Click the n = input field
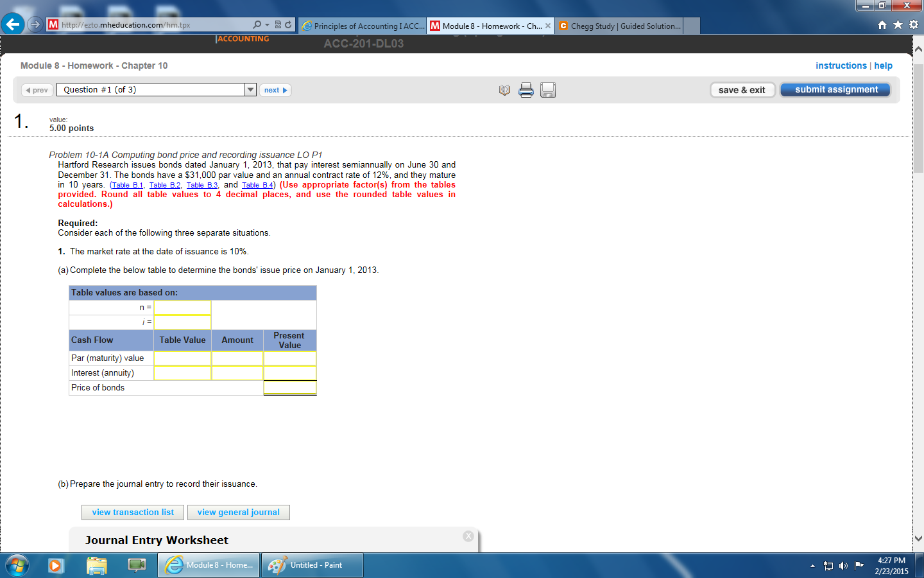Viewport: 924px width, 578px height. point(182,308)
